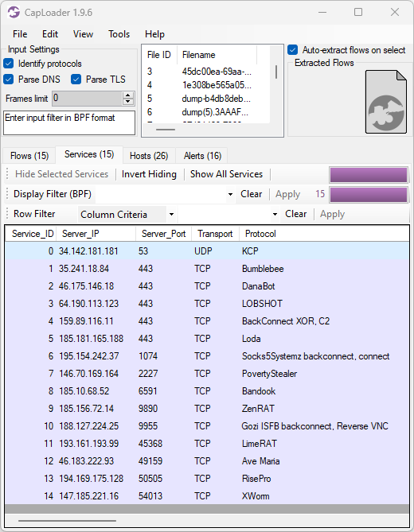This screenshot has height=532, width=414.
Task: Uncheck Auto-extract flows on select
Action: (x=293, y=50)
